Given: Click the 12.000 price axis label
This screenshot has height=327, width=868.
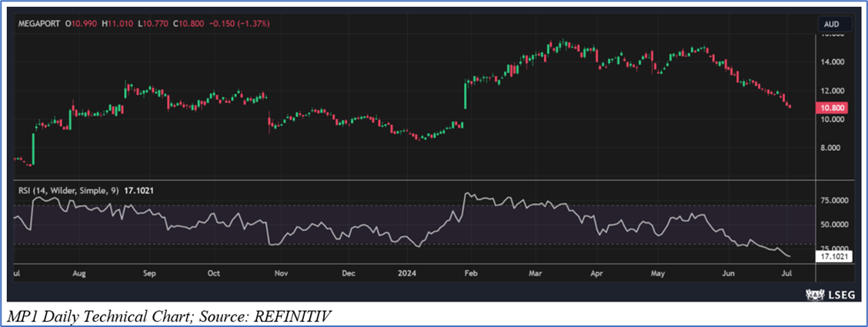Looking at the screenshot, I should coord(832,91).
